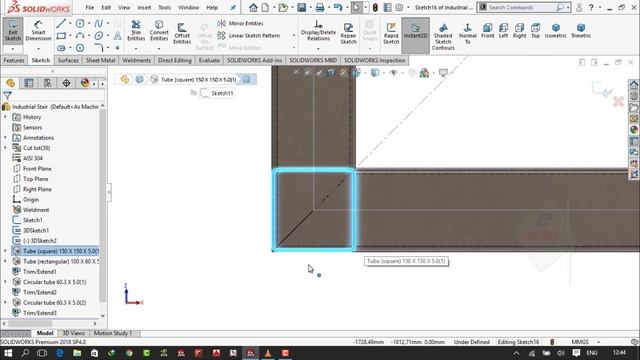Activate the Trim Entities tool
The image size is (640, 360).
click(x=136, y=31)
